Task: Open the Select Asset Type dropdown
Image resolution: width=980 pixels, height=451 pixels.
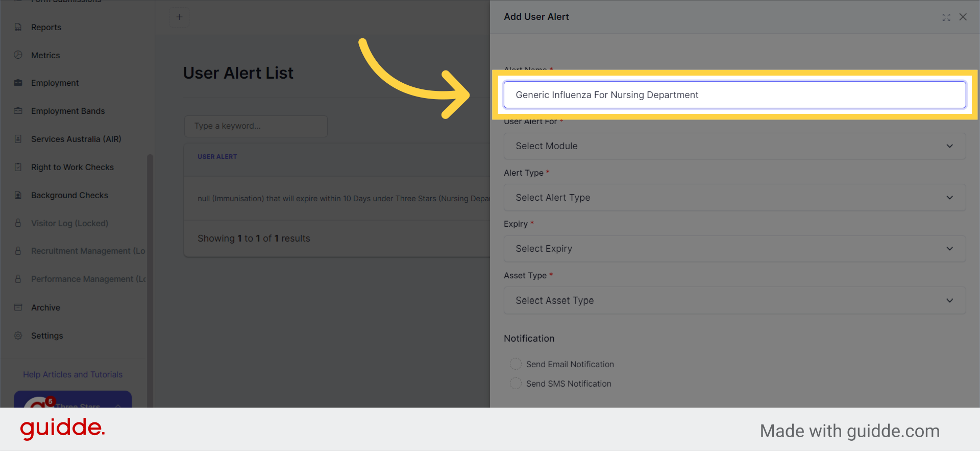Action: (x=734, y=300)
